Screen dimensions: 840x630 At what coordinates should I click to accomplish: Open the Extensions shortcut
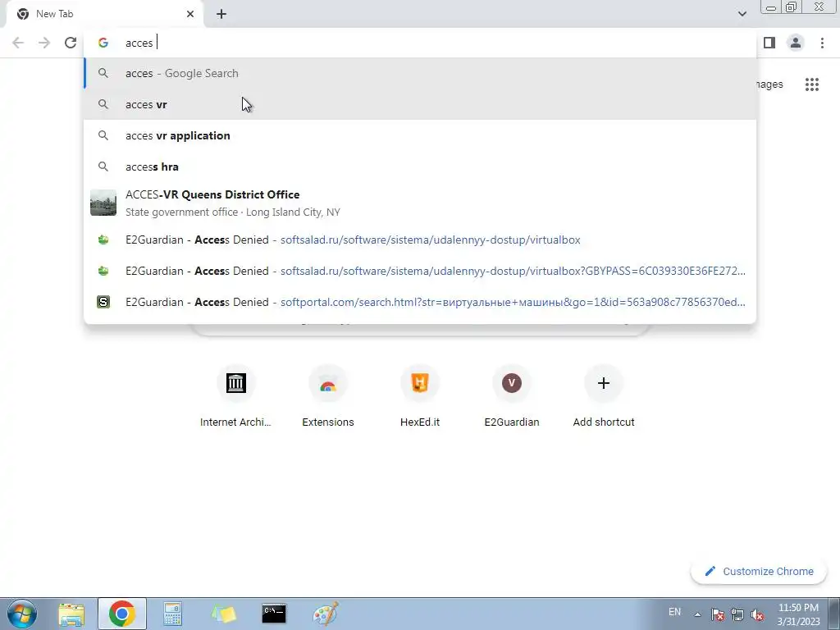328,396
